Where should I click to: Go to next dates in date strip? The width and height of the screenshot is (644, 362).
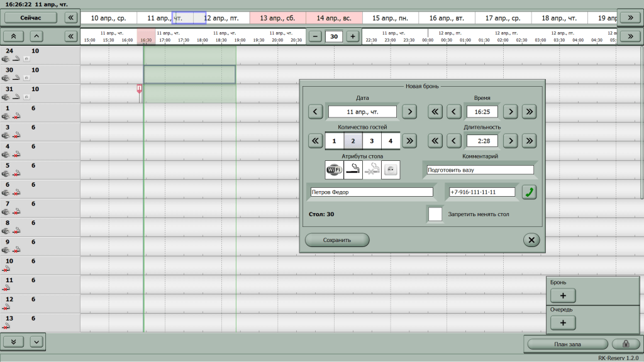(630, 18)
